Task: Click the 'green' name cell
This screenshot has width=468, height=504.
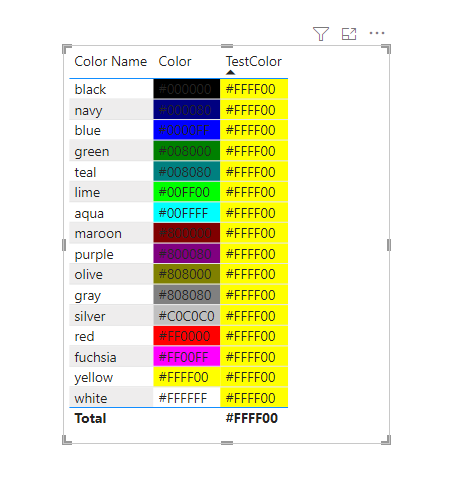Action: coord(111,151)
